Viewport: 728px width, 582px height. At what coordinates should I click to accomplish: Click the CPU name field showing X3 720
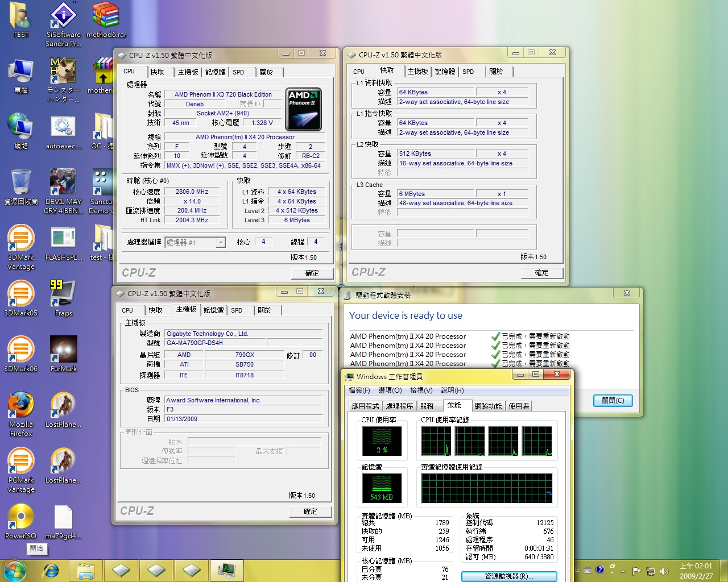click(x=223, y=94)
